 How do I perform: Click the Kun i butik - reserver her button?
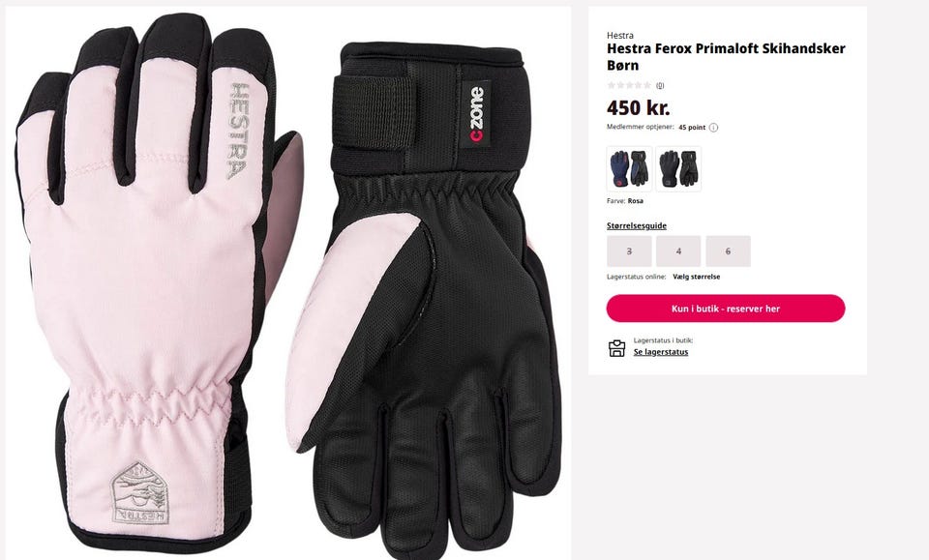point(726,309)
